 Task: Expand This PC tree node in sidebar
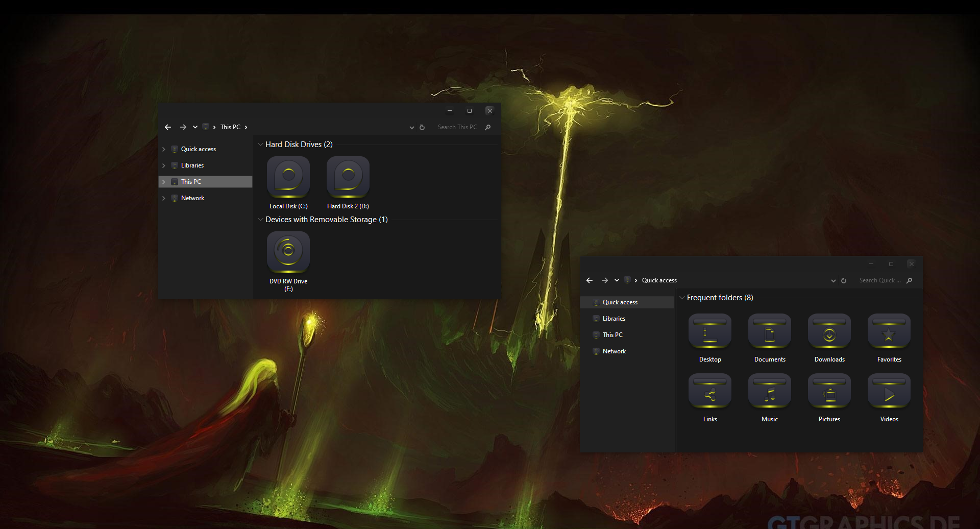[x=164, y=182]
